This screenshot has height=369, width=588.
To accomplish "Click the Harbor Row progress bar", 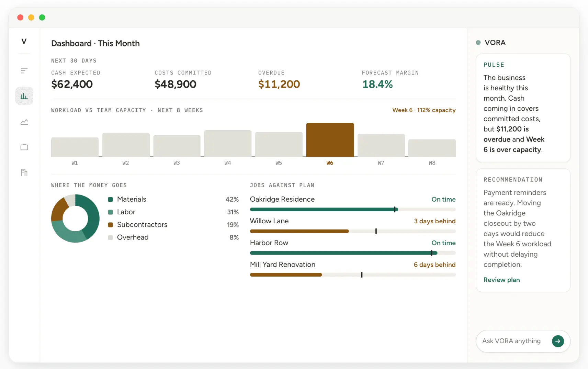I will click(353, 253).
